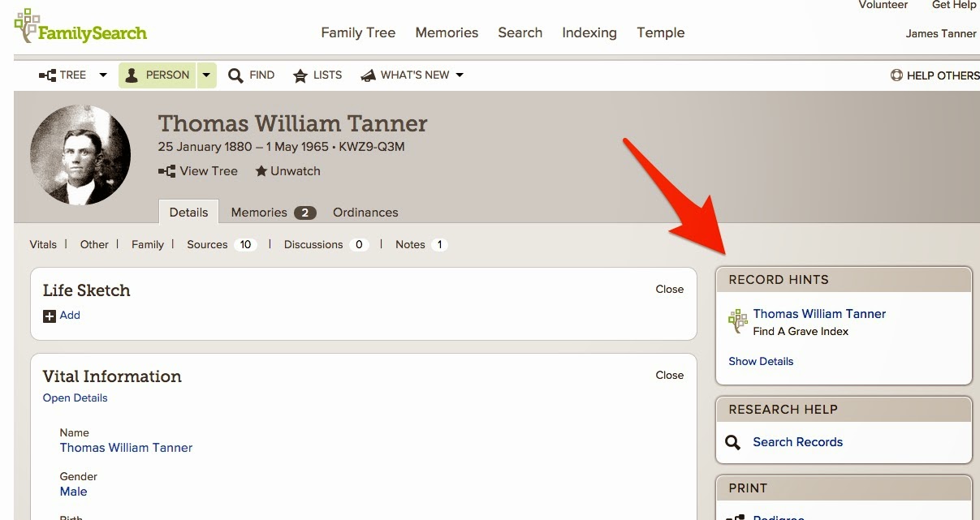Click the Volunteer link
This screenshot has width=980, height=520.
(883, 5)
